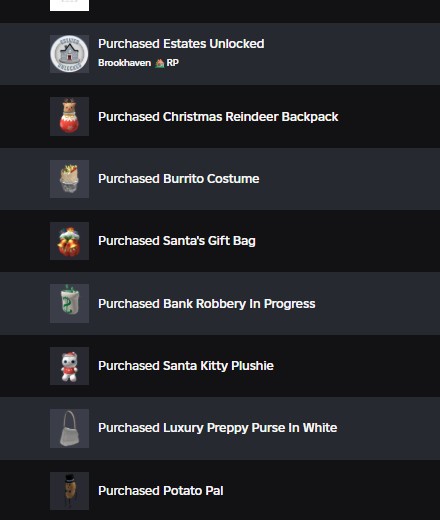Viewport: 440px width, 520px height.
Task: Click the Purchased Estates Unlocked title
Action: 181,44
